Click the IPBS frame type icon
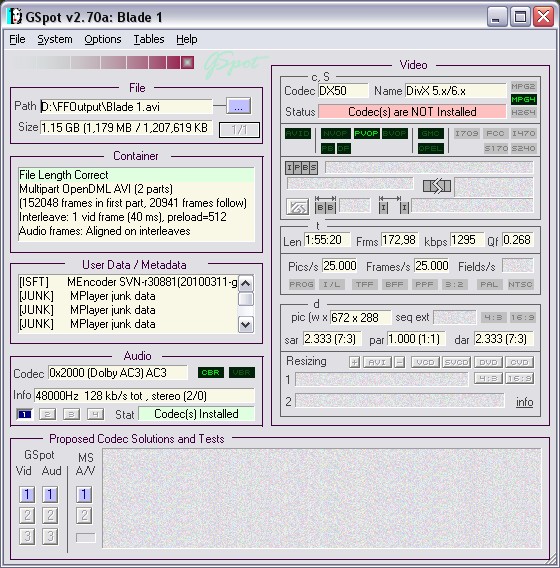This screenshot has width=560, height=568. (x=301, y=167)
